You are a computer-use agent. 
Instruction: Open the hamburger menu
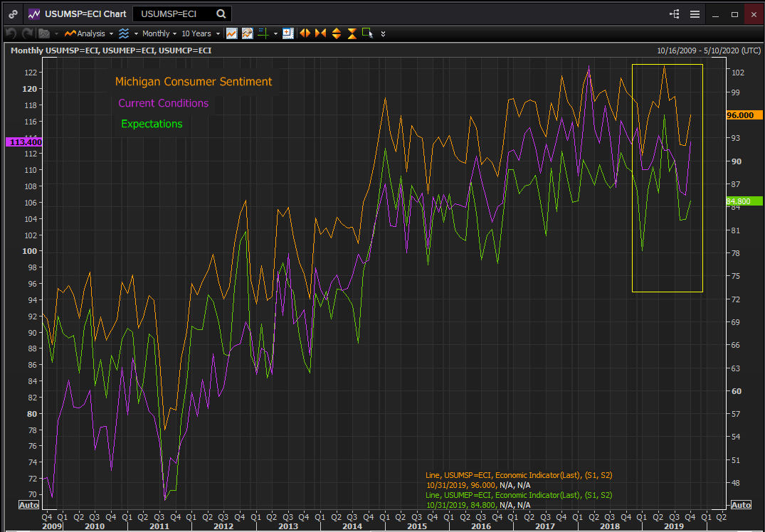[695, 14]
